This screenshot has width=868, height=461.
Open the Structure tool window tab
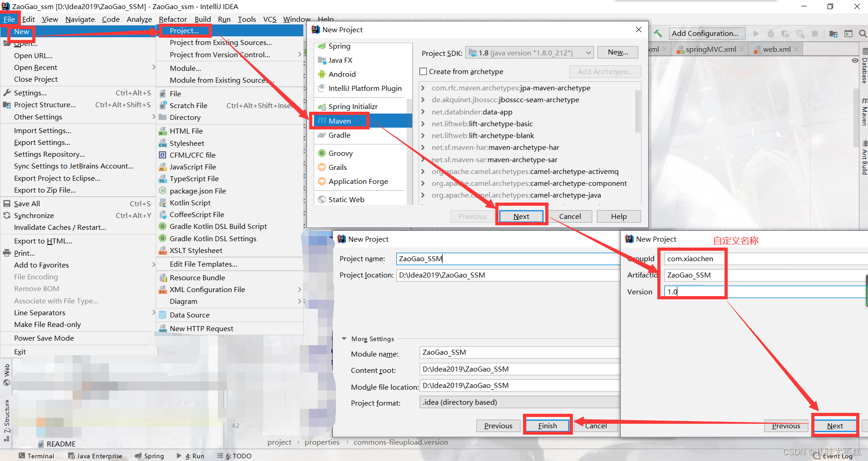click(6, 420)
